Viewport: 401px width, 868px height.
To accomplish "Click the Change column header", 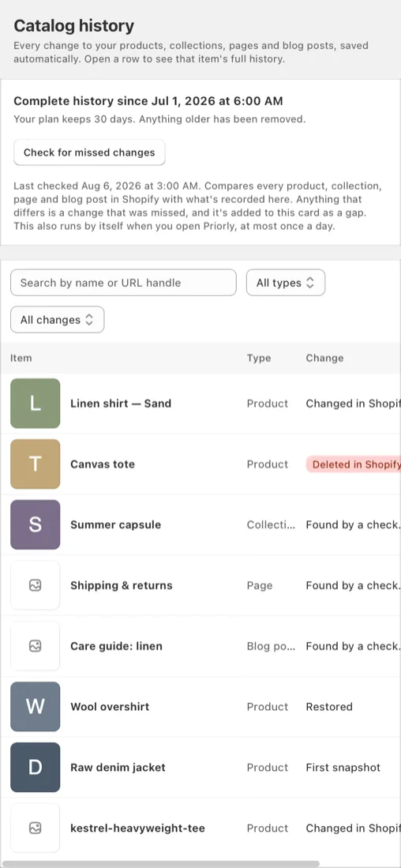I will (324, 358).
